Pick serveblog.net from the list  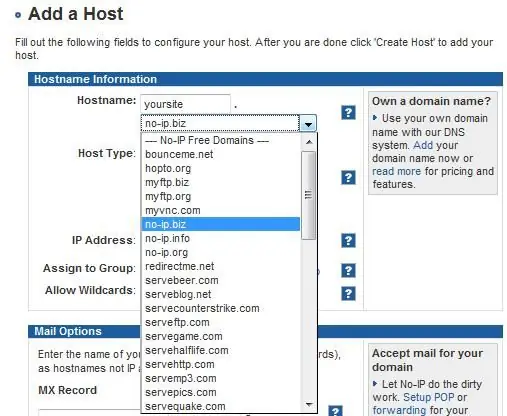click(221, 294)
